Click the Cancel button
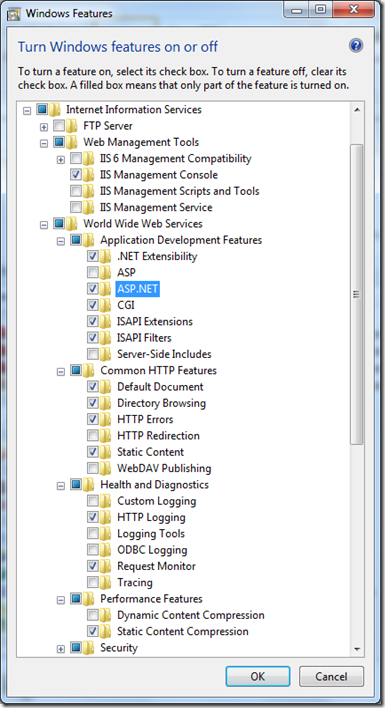This screenshot has height=708, width=385. 331,676
